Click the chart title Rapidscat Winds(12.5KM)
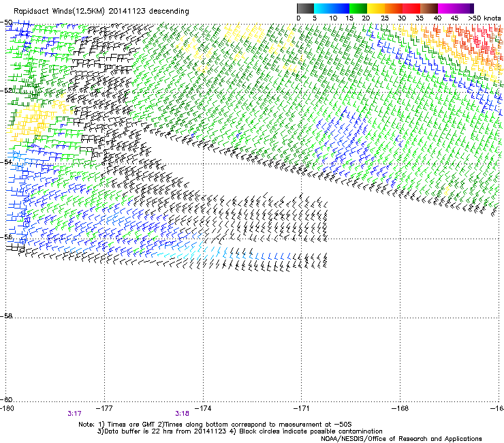 (x=59, y=12)
